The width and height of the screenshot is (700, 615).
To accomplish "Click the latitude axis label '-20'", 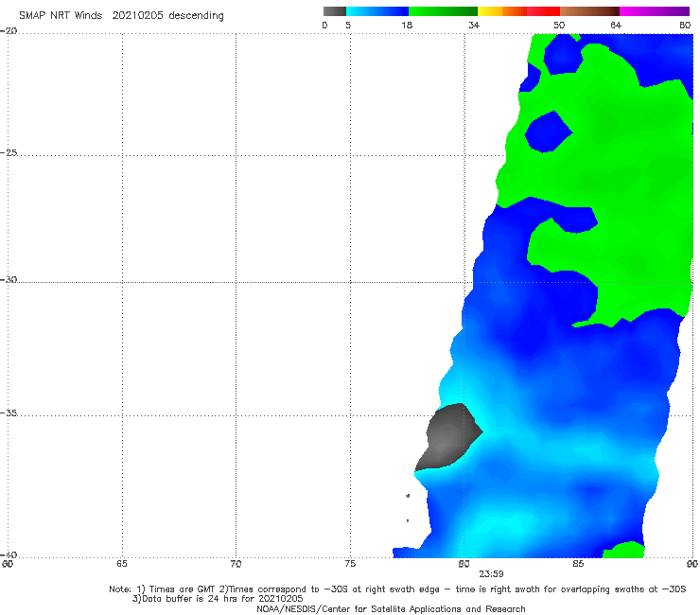I will coord(9,31).
